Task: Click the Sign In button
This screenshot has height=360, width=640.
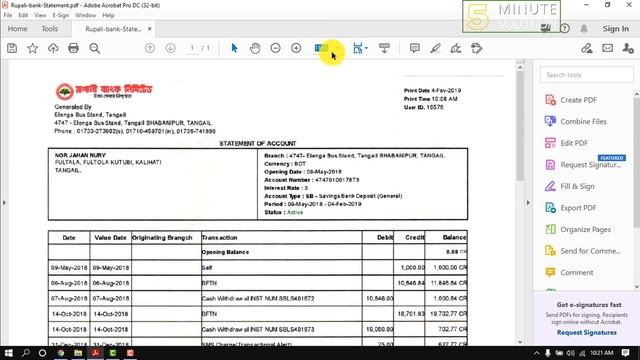Action: coord(616,29)
